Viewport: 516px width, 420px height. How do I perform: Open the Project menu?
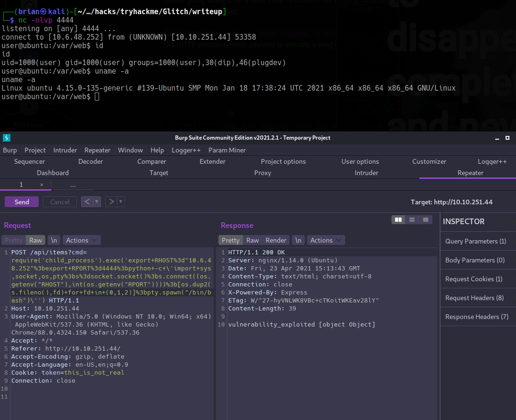click(x=35, y=150)
